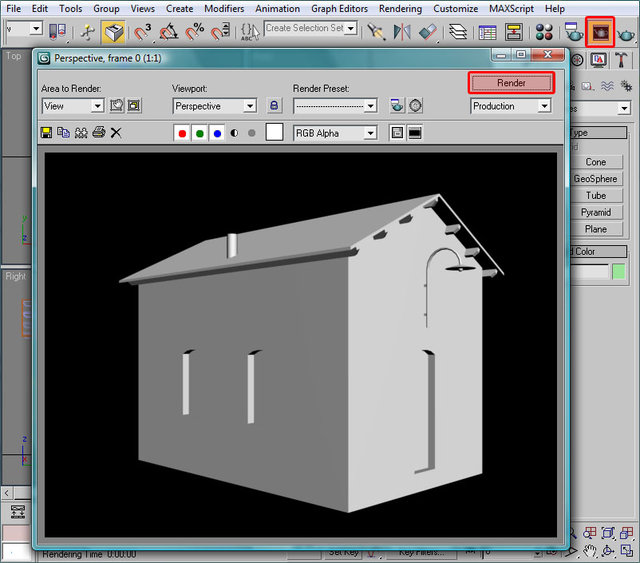Open the Modifiers menu
640x563 pixels.
223,9
